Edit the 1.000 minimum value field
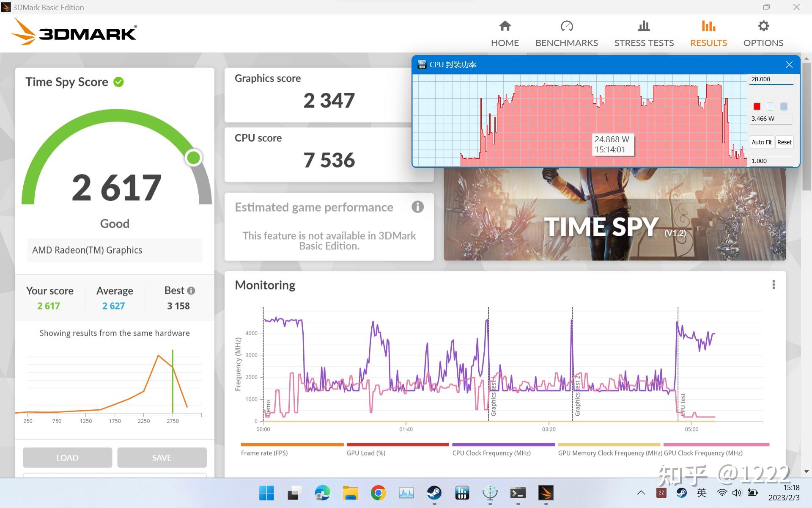The width and height of the screenshot is (812, 508). pyautogui.click(x=771, y=161)
